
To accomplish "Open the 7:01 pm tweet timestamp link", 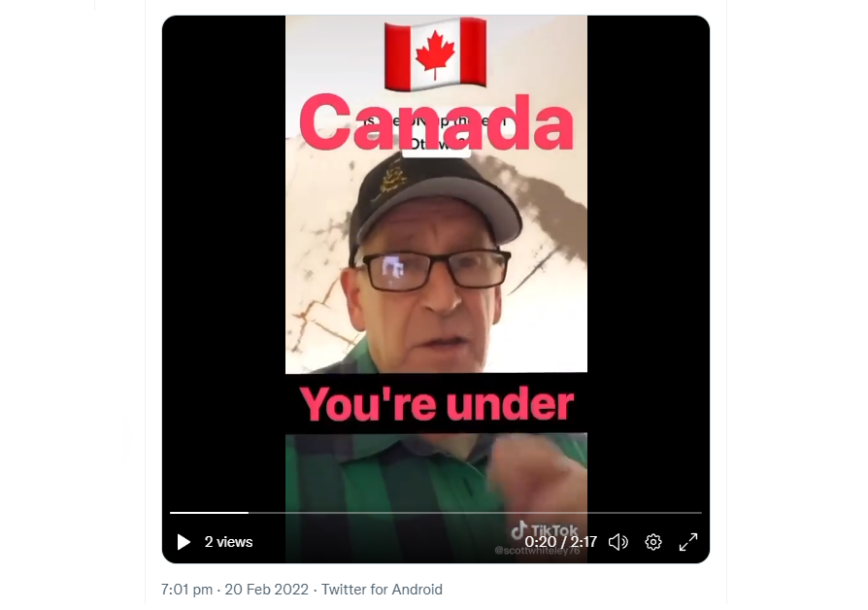I will (x=186, y=590).
